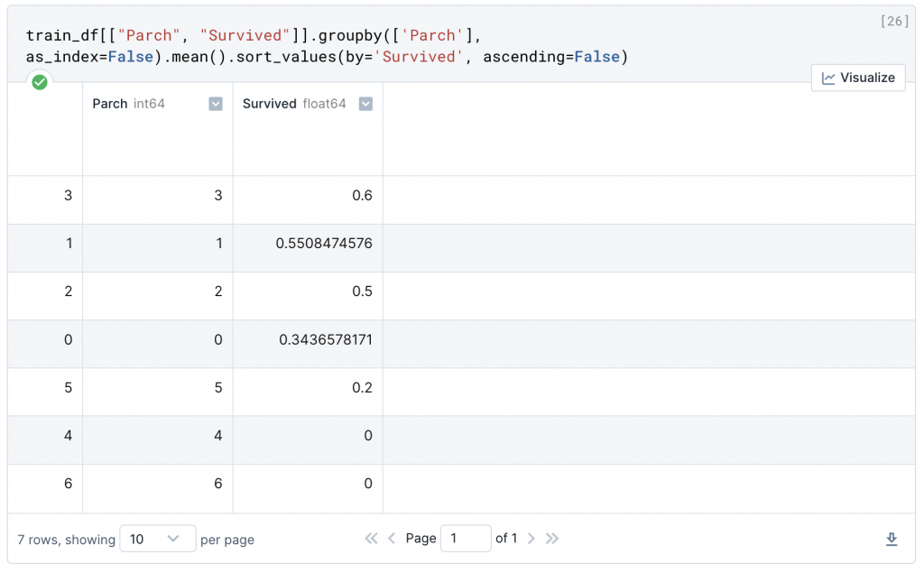Click the Parch column header

click(110, 104)
